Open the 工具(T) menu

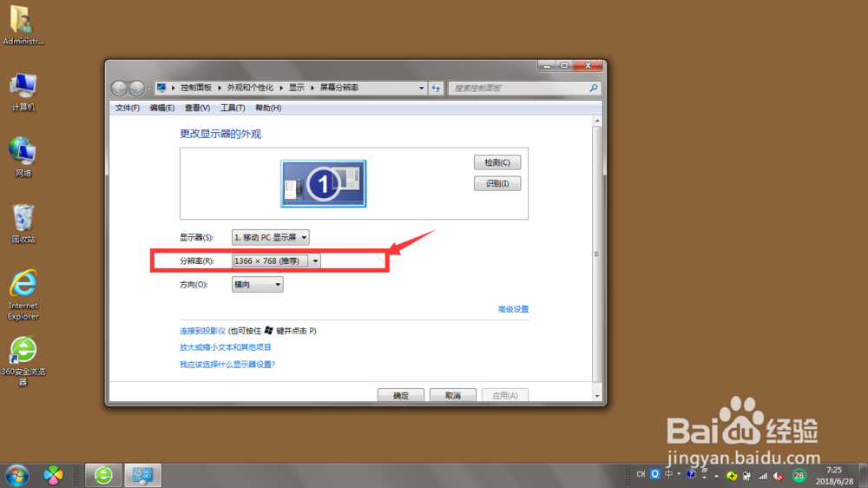pos(233,108)
